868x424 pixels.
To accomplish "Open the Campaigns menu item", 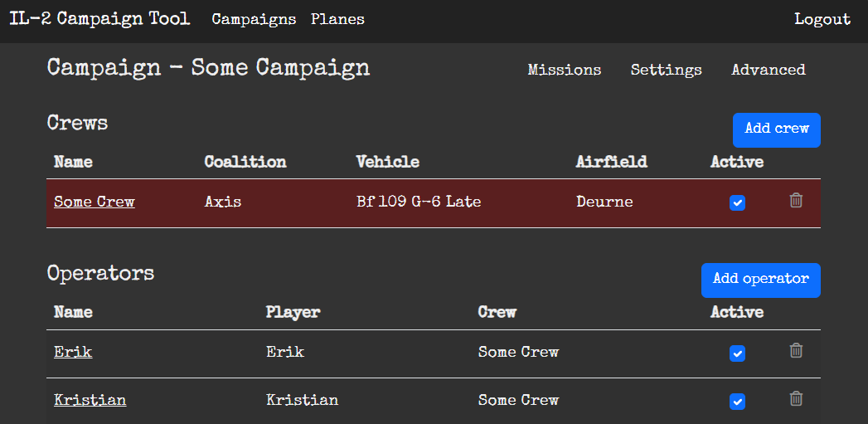I will 254,19.
